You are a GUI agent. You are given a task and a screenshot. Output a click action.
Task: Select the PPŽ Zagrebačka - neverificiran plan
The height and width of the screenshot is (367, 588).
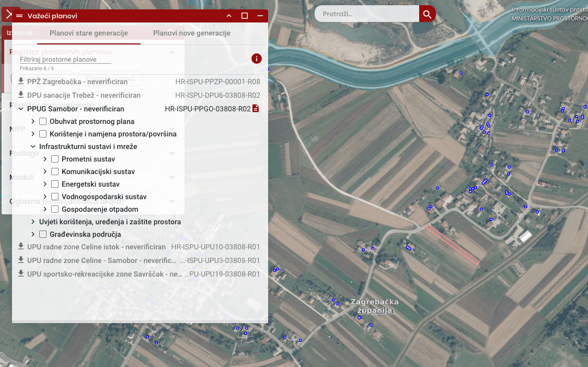click(77, 82)
